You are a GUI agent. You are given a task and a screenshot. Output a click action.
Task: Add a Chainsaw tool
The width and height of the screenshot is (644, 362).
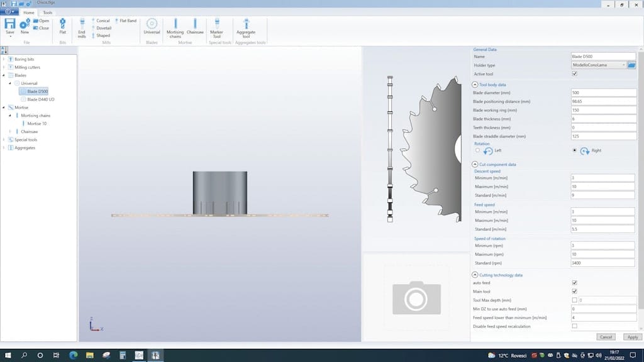coord(195,25)
